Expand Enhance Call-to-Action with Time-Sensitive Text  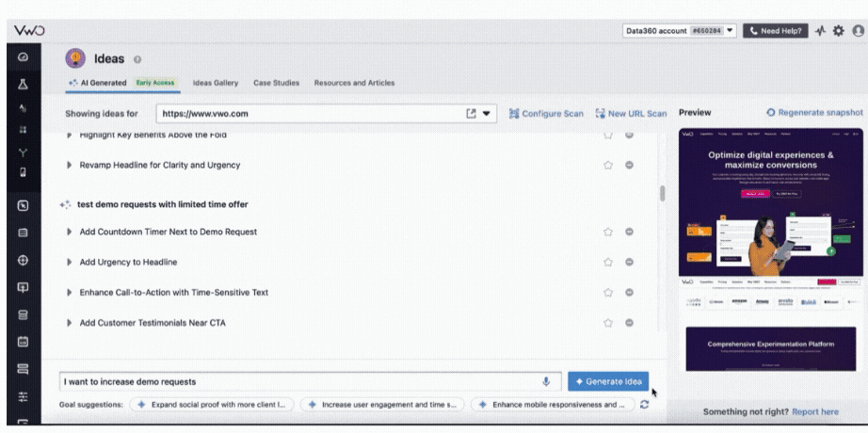point(70,293)
